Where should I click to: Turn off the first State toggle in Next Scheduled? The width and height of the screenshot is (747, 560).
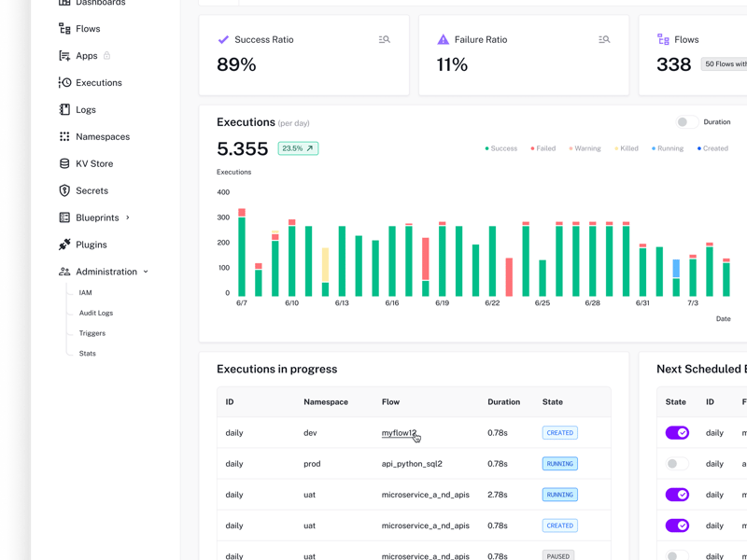[x=676, y=432]
